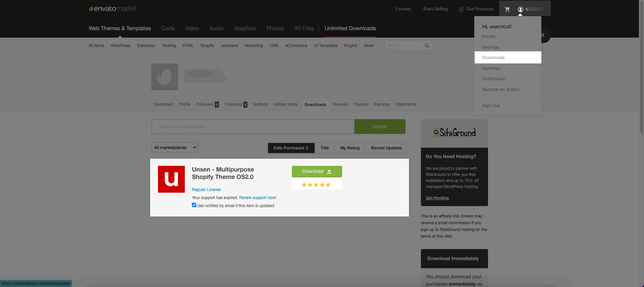644x287 pixels.
Task: Select UI Templates subcategory
Action: coord(325,46)
